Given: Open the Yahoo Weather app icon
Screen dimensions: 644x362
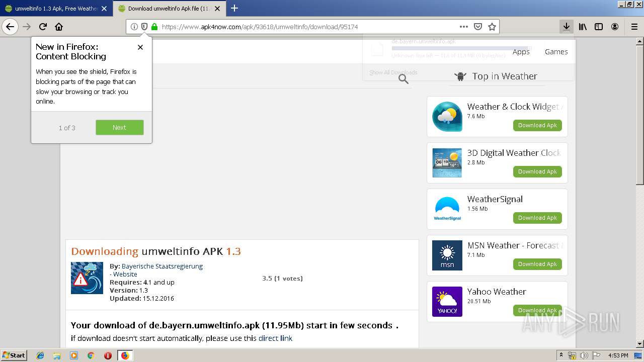Looking at the screenshot, I should pos(447,301).
